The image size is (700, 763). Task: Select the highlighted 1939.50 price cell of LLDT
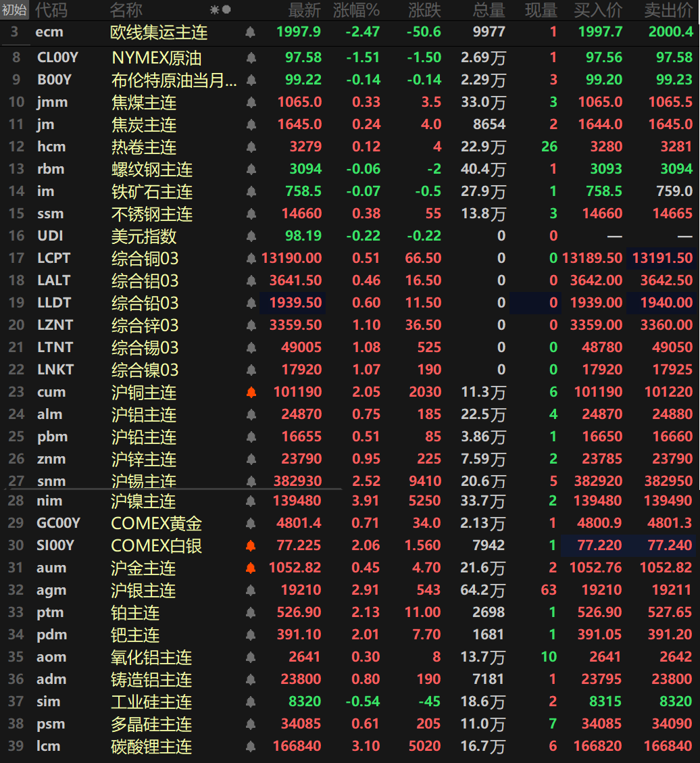tap(293, 303)
